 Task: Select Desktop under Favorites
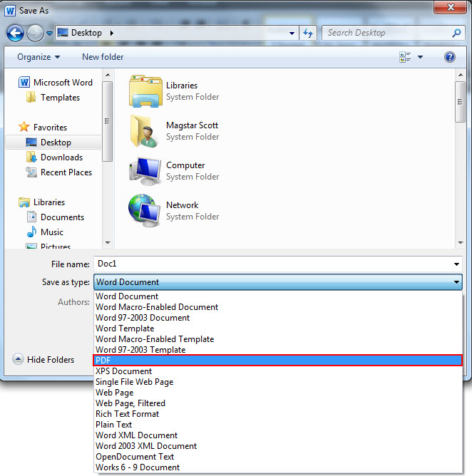(x=53, y=143)
